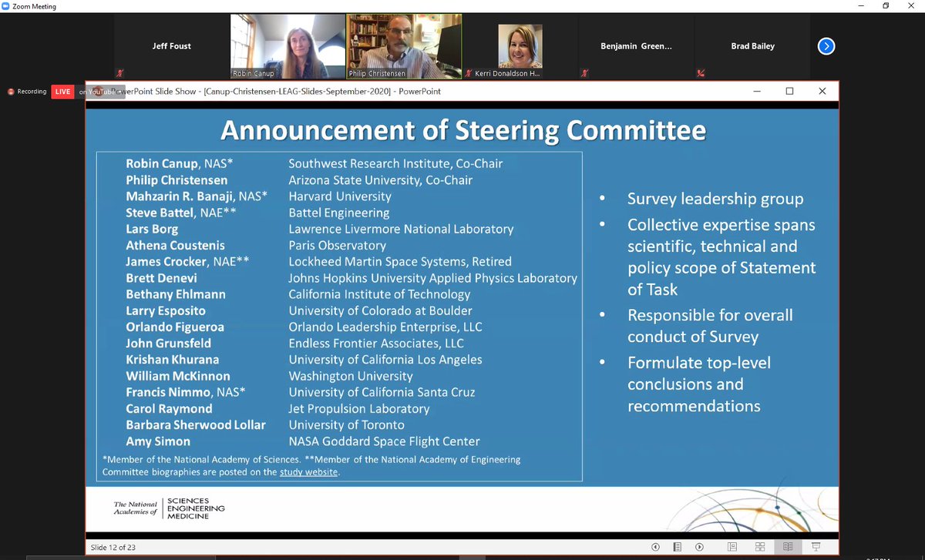Maximize the PowerPoint Slide Show window
The width and height of the screenshot is (925, 560).
pos(789,91)
